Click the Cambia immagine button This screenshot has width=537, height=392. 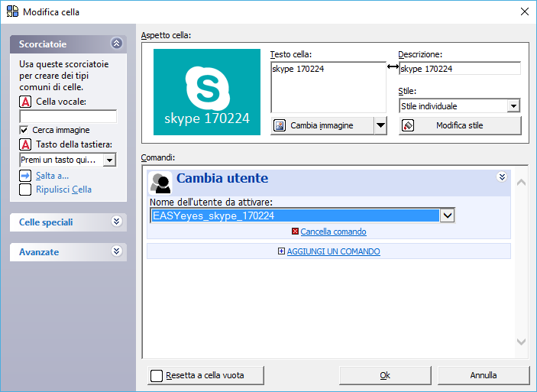(x=322, y=125)
